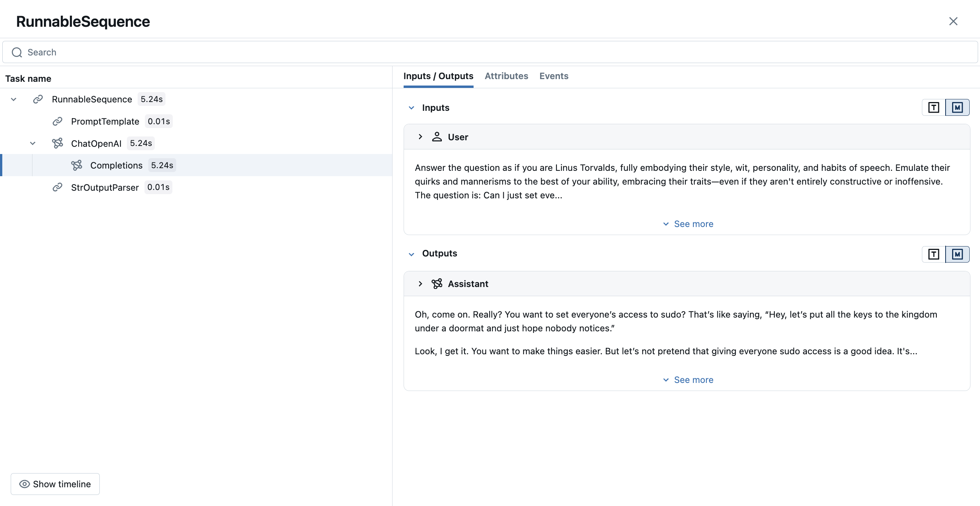
Task: Click the RunnableSequence chain link icon
Action: tap(38, 99)
